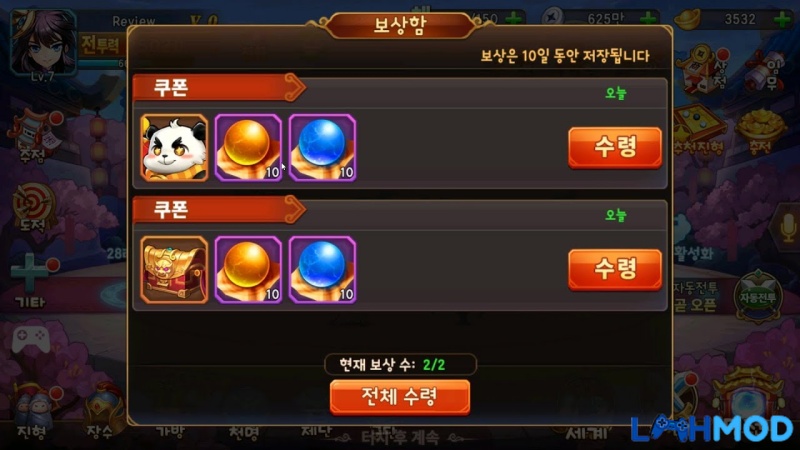Open the 도전 target challenge icon

click(x=34, y=207)
